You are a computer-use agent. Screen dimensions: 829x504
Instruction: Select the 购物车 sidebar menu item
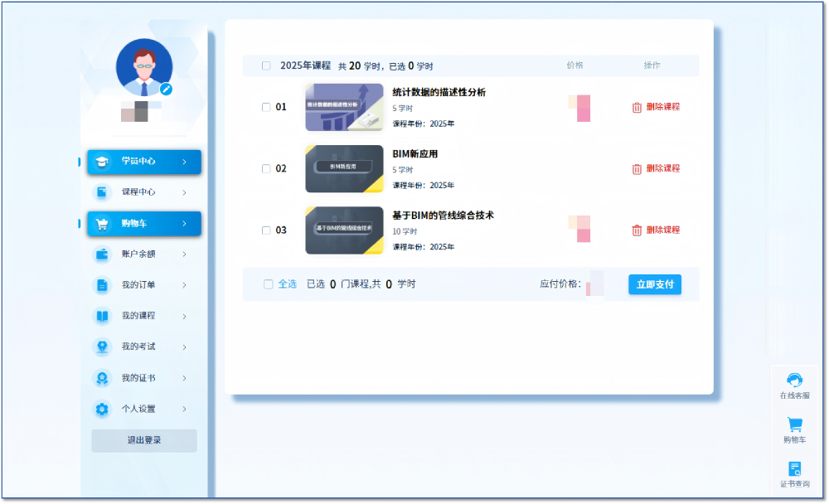143,224
